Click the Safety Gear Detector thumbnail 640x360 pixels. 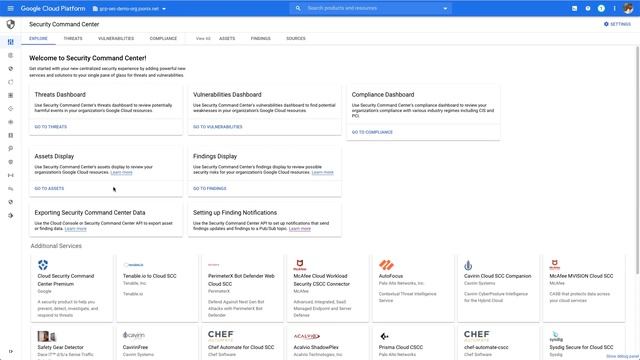tap(46, 336)
